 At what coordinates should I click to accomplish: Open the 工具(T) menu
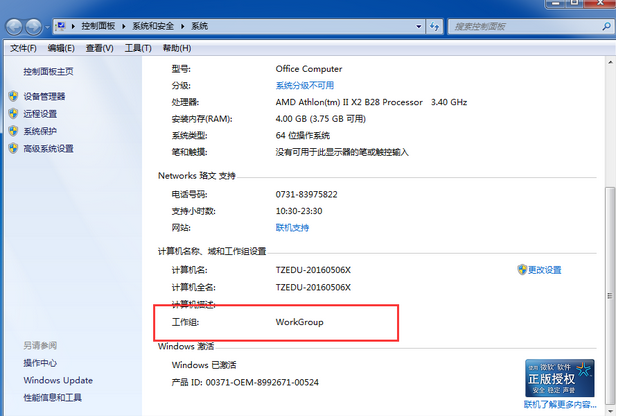138,48
